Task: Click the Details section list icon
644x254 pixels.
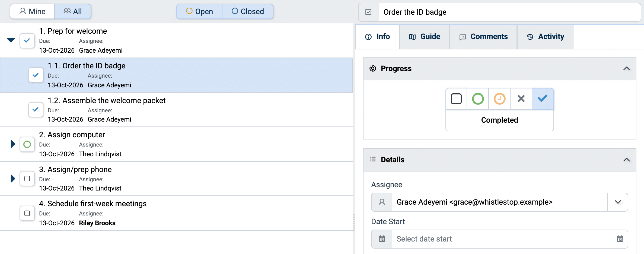Action: [373, 159]
